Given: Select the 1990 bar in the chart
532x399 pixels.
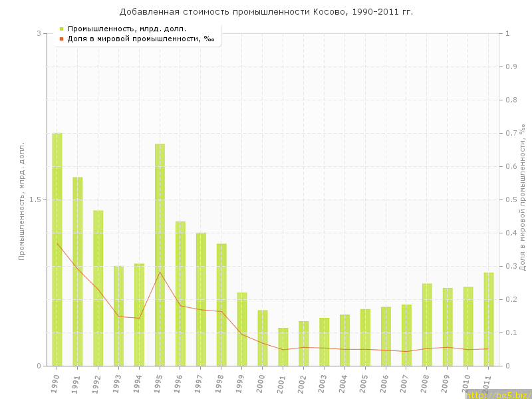Looking at the screenshot, I should coord(57,249).
